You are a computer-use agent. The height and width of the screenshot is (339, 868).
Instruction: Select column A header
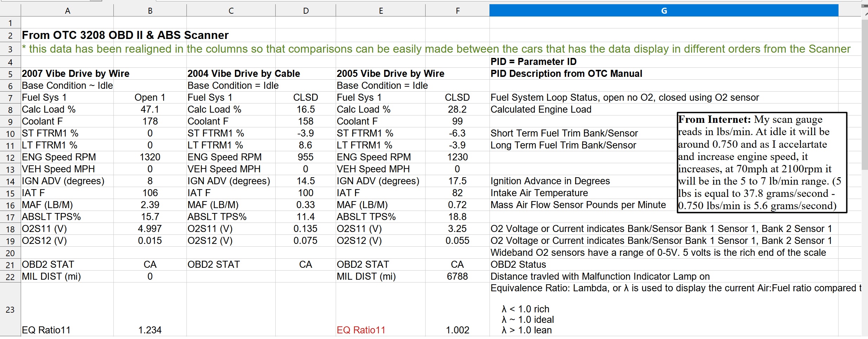67,11
